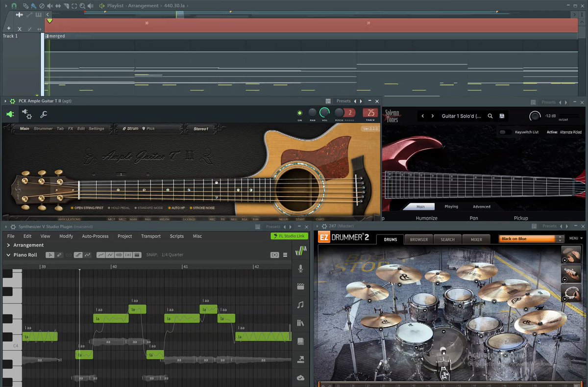This screenshot has height=387, width=588.
Task: Open the EZdrummer MENU dropdown
Action: pyautogui.click(x=575, y=239)
